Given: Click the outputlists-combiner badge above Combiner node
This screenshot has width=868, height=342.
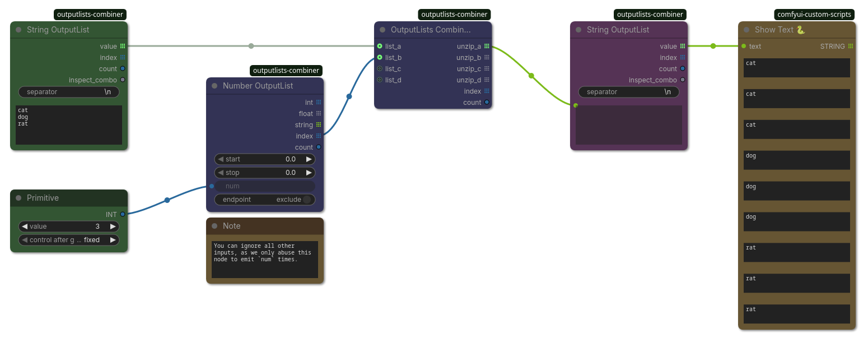Looking at the screenshot, I should (x=454, y=15).
